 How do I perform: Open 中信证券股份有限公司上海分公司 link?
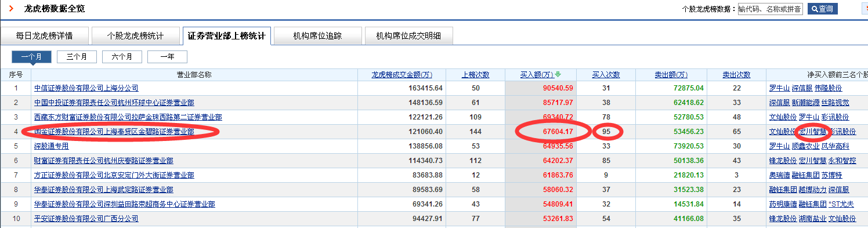click(x=86, y=88)
